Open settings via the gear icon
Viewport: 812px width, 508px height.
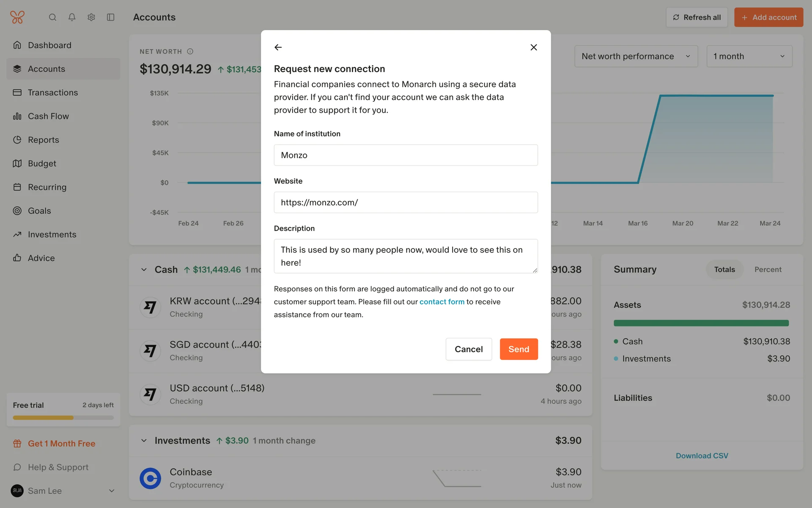(91, 17)
